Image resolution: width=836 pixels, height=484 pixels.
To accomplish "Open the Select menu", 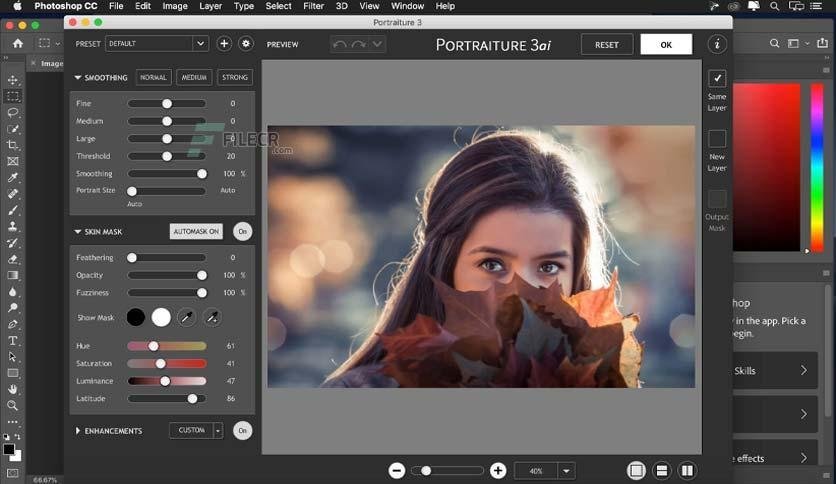I will [278, 6].
